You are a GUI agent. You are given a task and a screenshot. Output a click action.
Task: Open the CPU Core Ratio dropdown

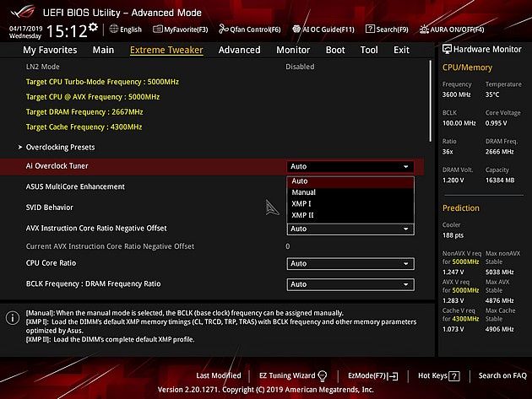tap(350, 264)
